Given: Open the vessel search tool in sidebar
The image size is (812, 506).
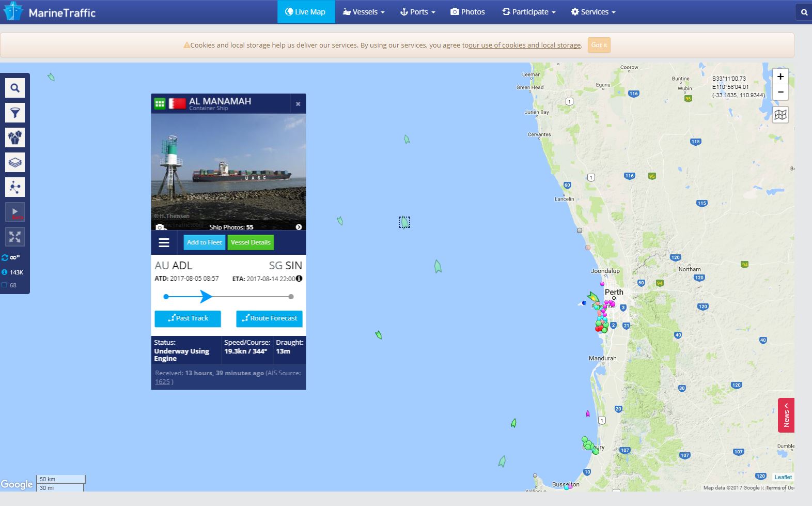Looking at the screenshot, I should click(15, 88).
